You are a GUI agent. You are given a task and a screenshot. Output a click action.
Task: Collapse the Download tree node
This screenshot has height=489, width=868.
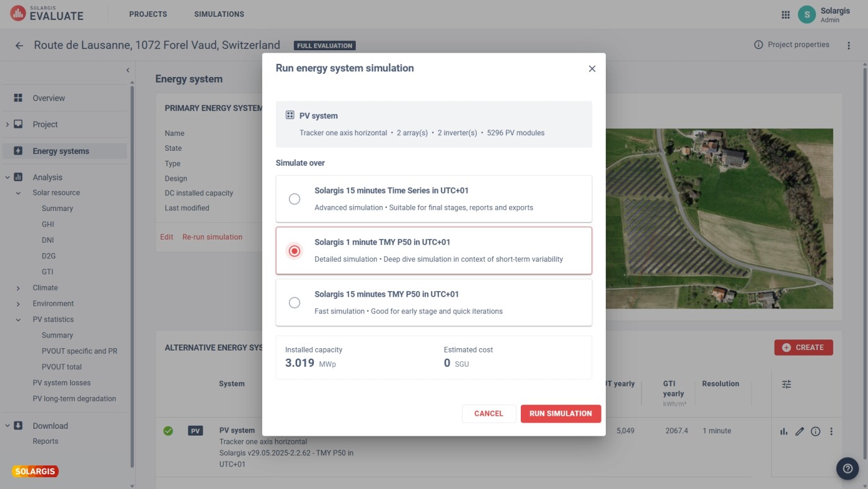point(7,426)
